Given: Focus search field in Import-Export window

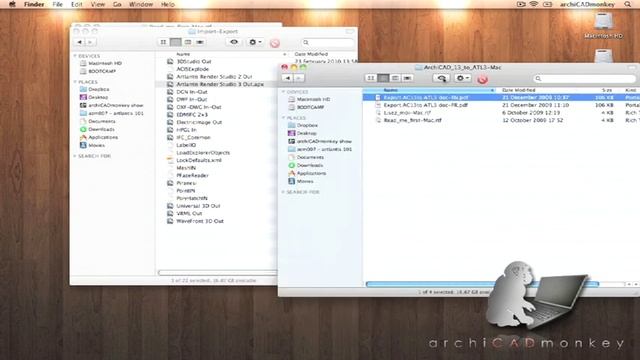Looking at the screenshot, I should [x=328, y=42].
